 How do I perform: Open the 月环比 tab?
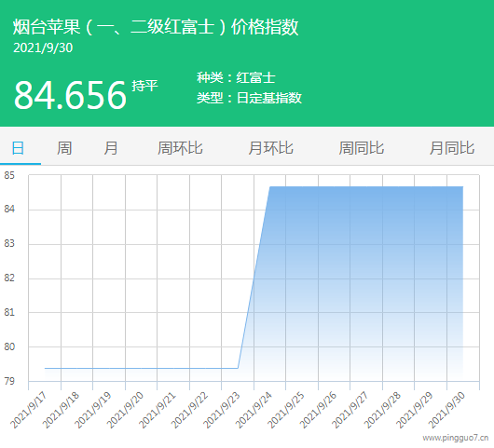pyautogui.click(x=270, y=148)
